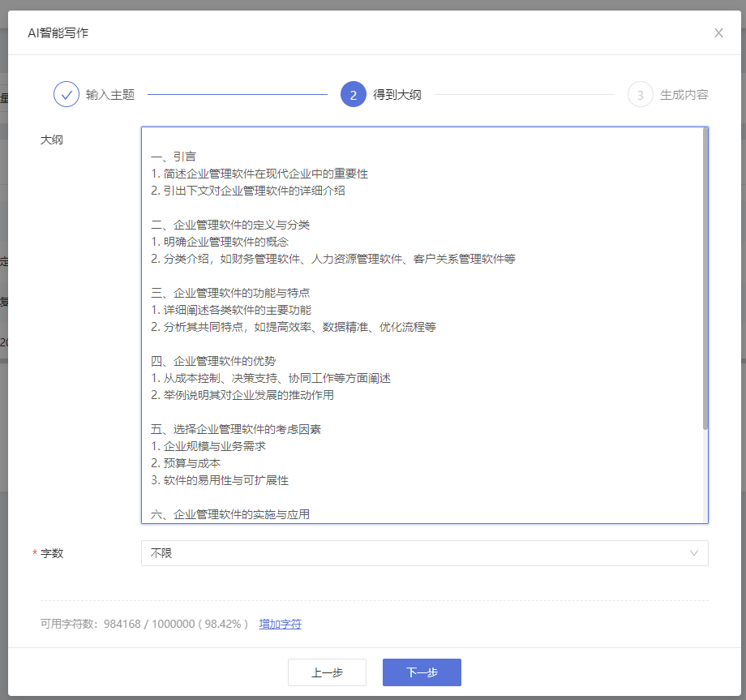
Task: Click the chevron arrow in 字数 selector
Action: [x=694, y=553]
